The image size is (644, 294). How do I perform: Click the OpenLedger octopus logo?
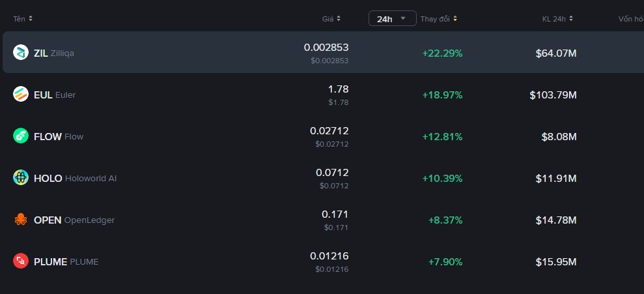[x=21, y=220]
